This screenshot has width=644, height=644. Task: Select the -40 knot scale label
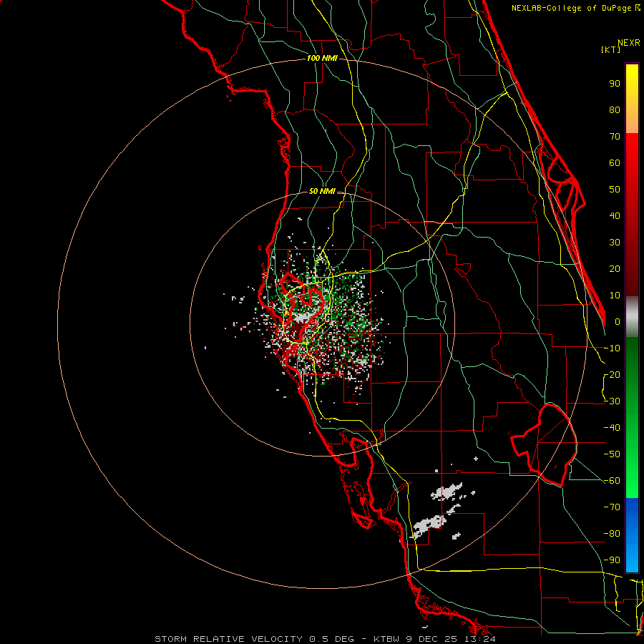tap(612, 428)
